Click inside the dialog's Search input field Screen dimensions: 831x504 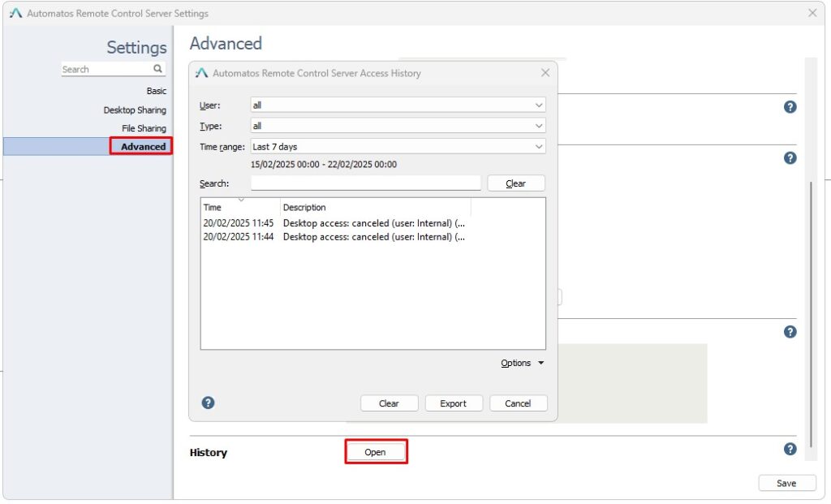point(365,183)
